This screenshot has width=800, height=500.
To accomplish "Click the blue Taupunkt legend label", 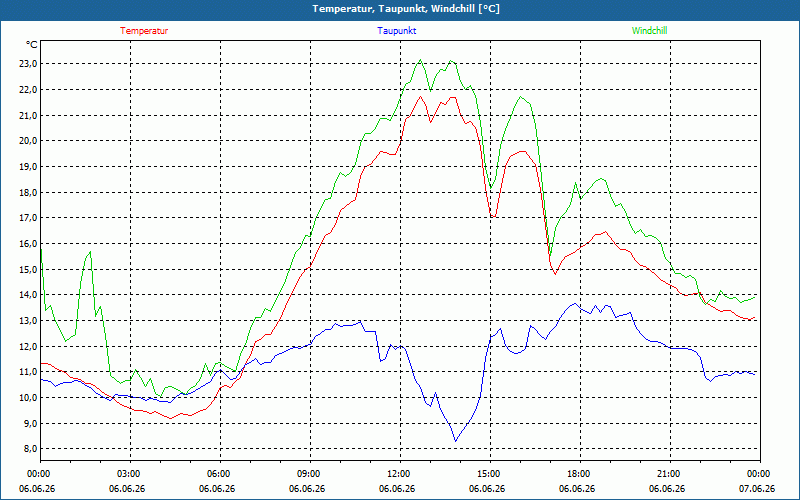I will point(397,31).
